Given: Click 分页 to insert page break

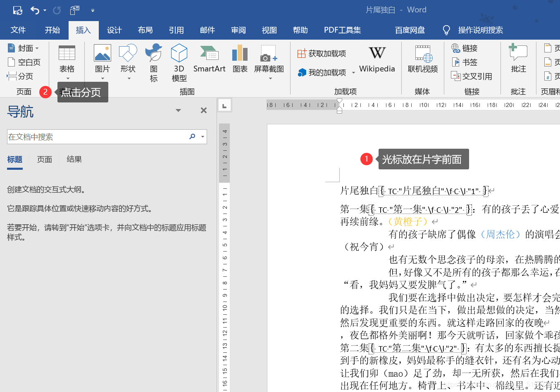Looking at the screenshot, I should tap(20, 76).
